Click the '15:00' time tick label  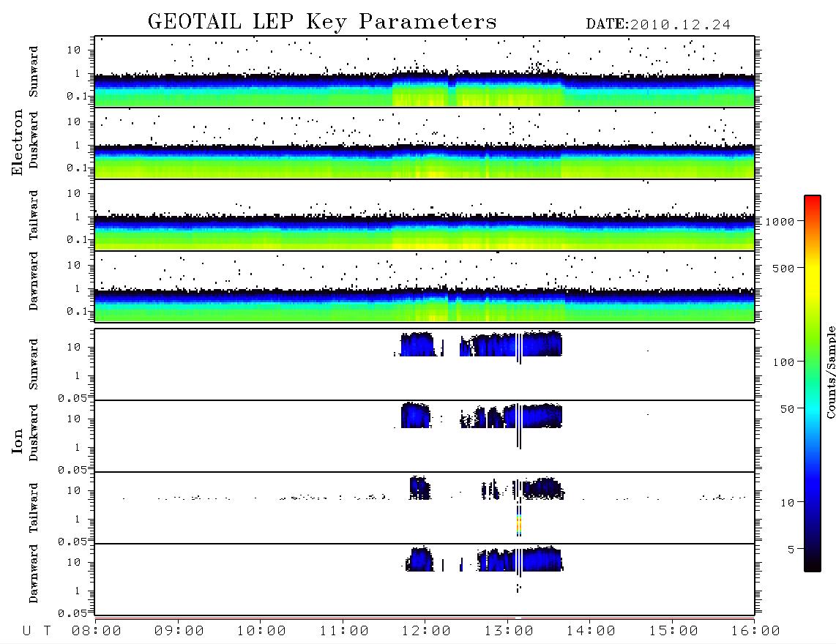(x=673, y=632)
